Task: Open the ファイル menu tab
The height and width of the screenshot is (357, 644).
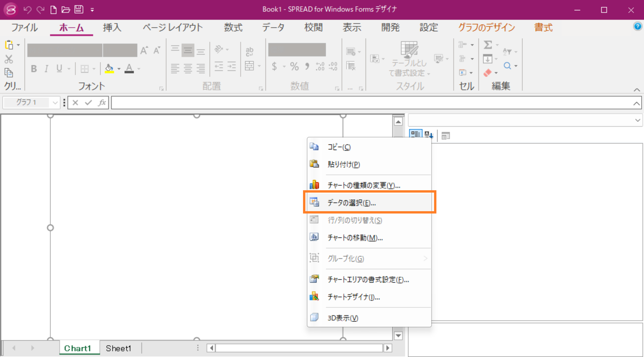Action: coord(24,27)
